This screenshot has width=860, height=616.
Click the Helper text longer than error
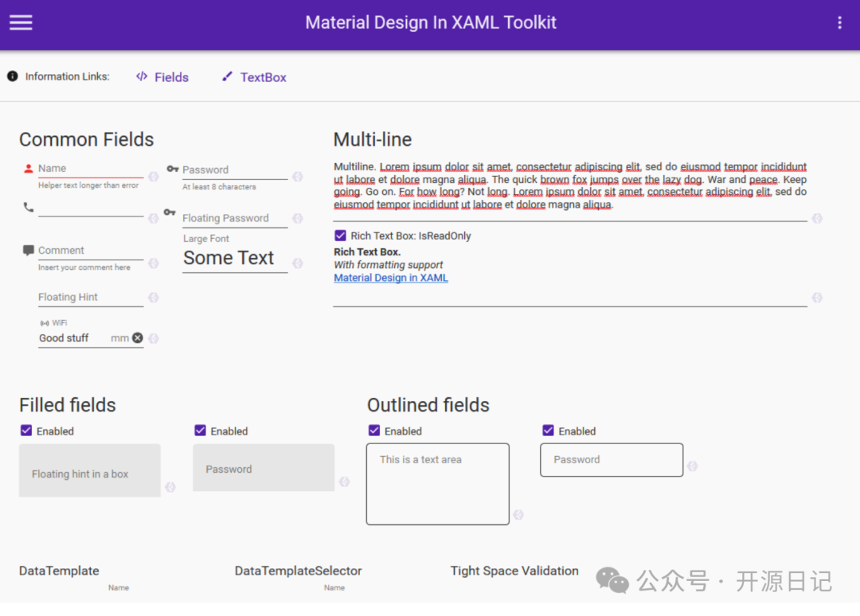[x=88, y=185]
